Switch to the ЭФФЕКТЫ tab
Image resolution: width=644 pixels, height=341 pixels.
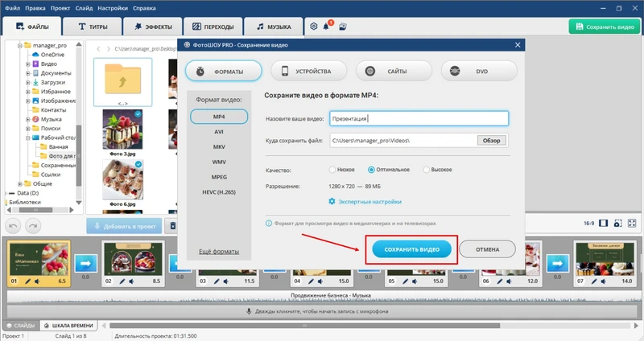coord(153,27)
